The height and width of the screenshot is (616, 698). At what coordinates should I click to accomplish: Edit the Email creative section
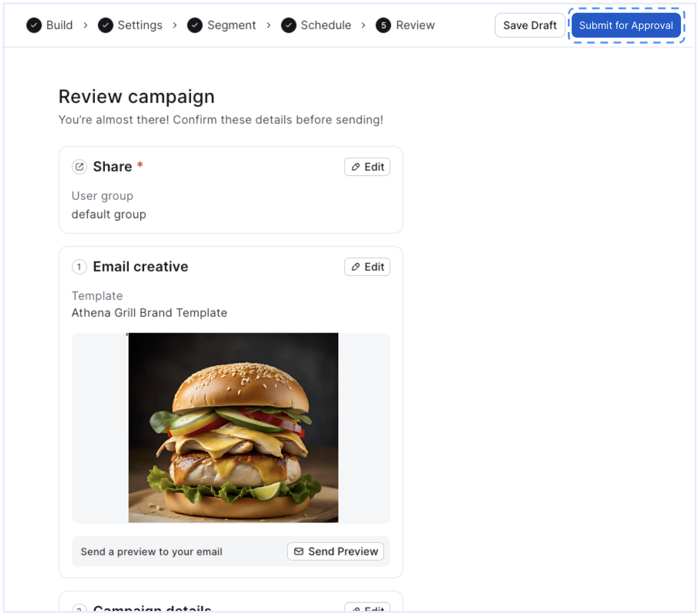point(367,267)
